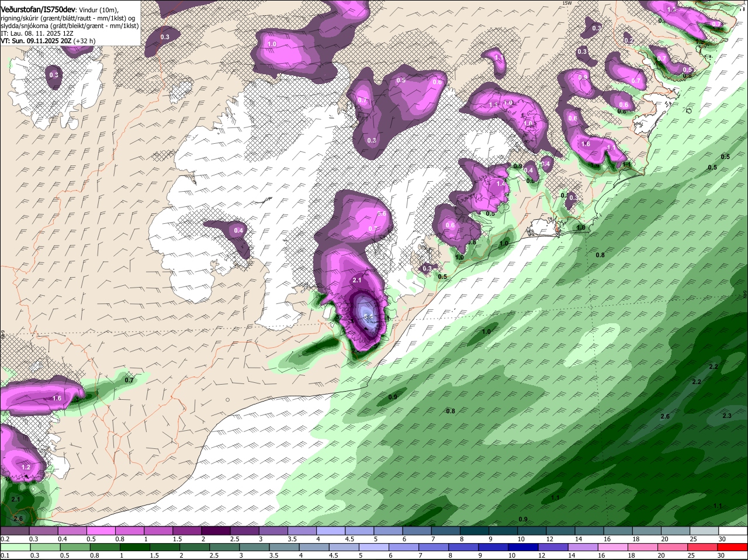Click the rigning/skúrir description line
The width and height of the screenshot is (748, 560).
69,18
